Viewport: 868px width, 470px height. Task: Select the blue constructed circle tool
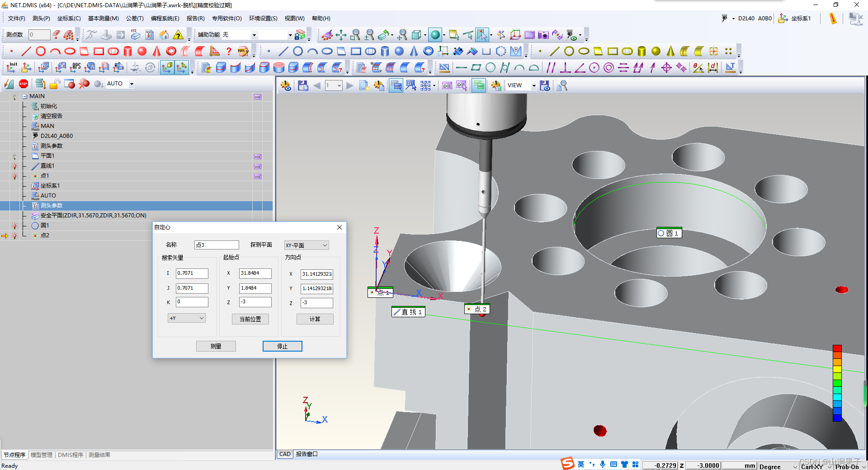(x=298, y=51)
